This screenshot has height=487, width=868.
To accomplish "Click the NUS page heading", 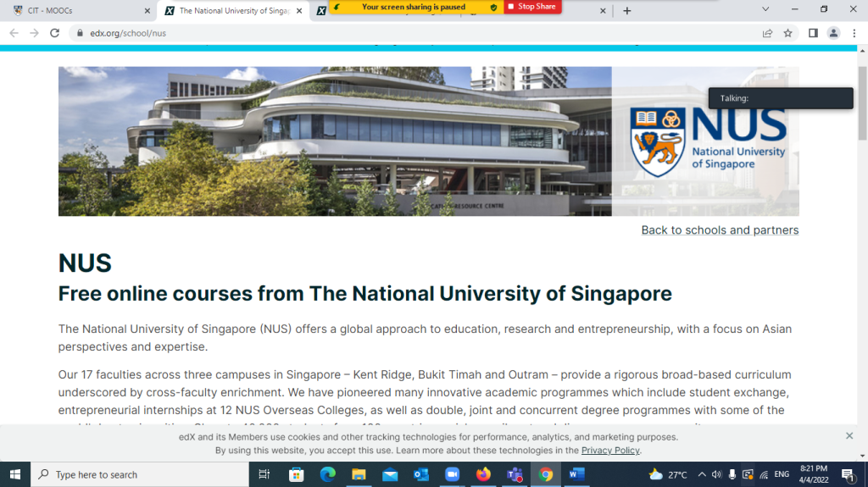I will coord(85,263).
